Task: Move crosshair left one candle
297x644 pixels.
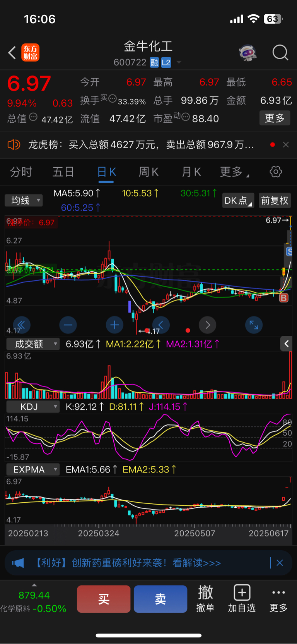Action: pos(161,325)
